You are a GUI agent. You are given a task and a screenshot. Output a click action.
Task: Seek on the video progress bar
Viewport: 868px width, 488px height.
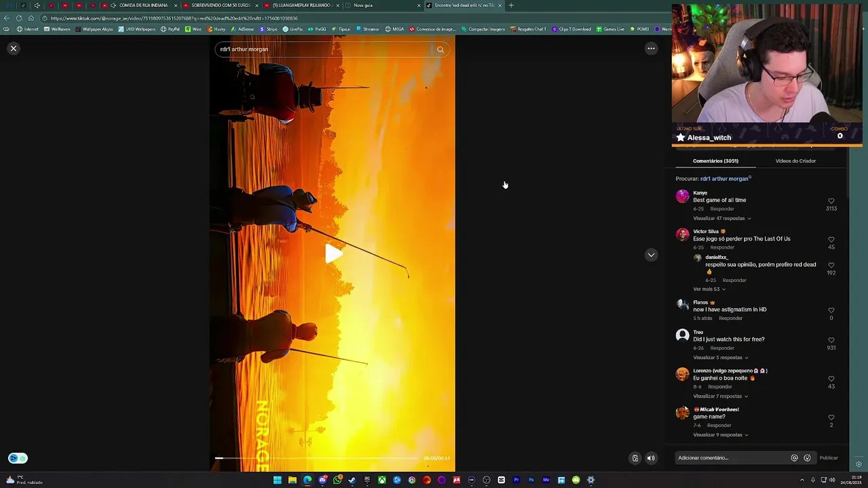(x=317, y=458)
